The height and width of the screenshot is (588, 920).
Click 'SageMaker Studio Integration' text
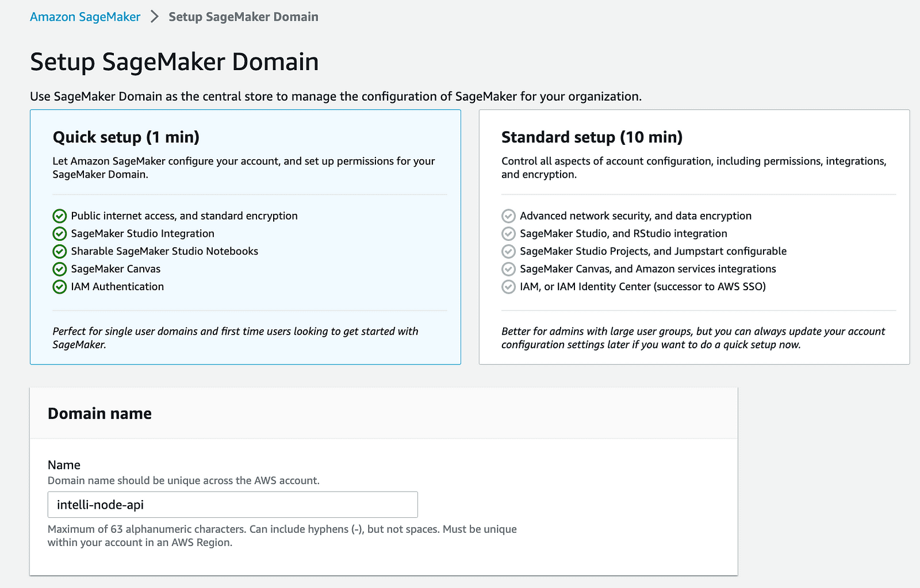pyautogui.click(x=143, y=233)
